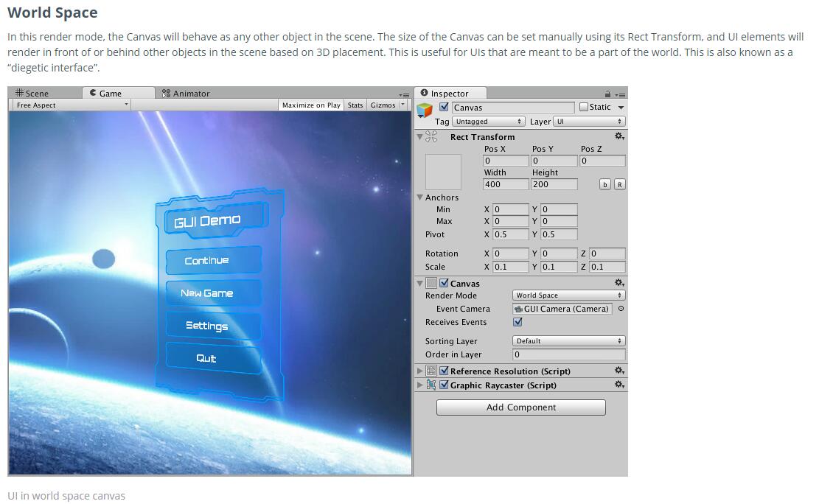Image resolution: width=819 pixels, height=504 pixels.
Task: Pick the Event Camera object selector circle
Action: pos(621,309)
